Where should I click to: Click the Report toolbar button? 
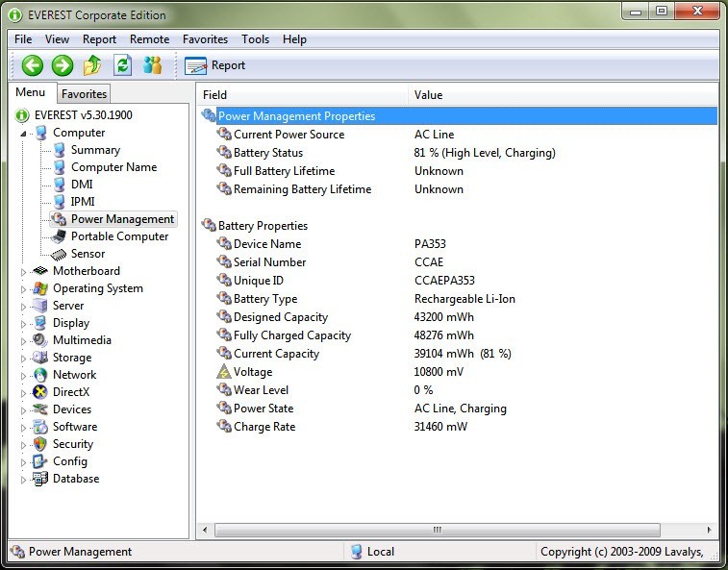coord(215,65)
